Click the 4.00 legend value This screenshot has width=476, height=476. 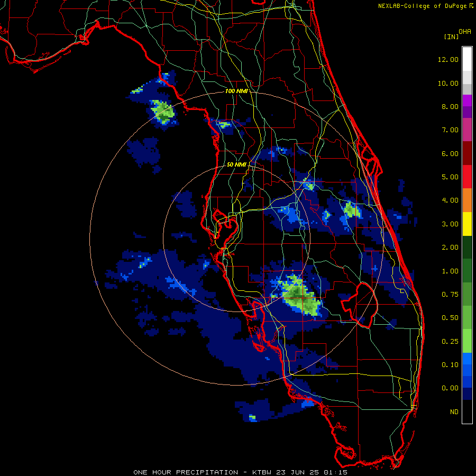point(450,200)
